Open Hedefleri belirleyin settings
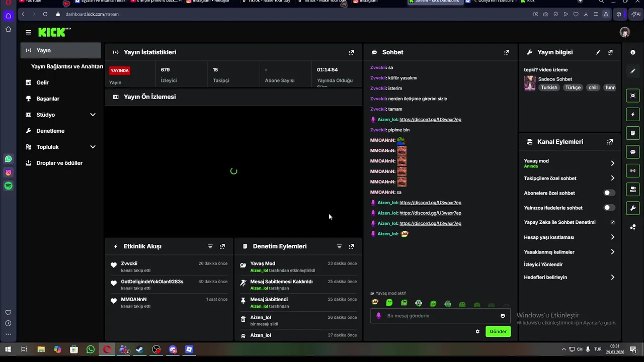 pyautogui.click(x=612, y=277)
